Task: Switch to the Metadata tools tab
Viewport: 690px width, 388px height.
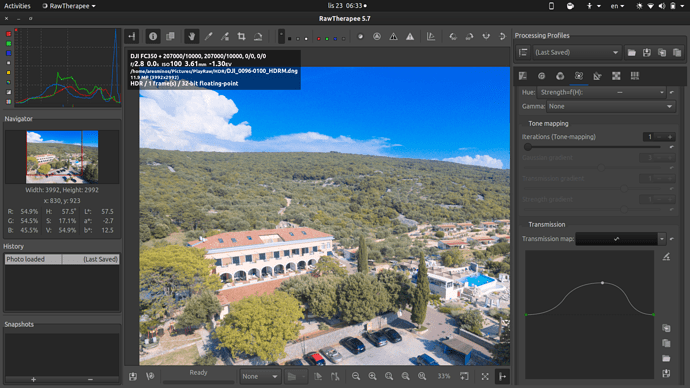Action: click(635, 76)
